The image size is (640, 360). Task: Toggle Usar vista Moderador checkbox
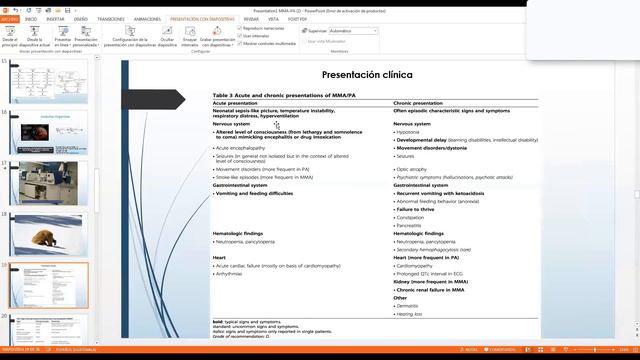pos(304,41)
